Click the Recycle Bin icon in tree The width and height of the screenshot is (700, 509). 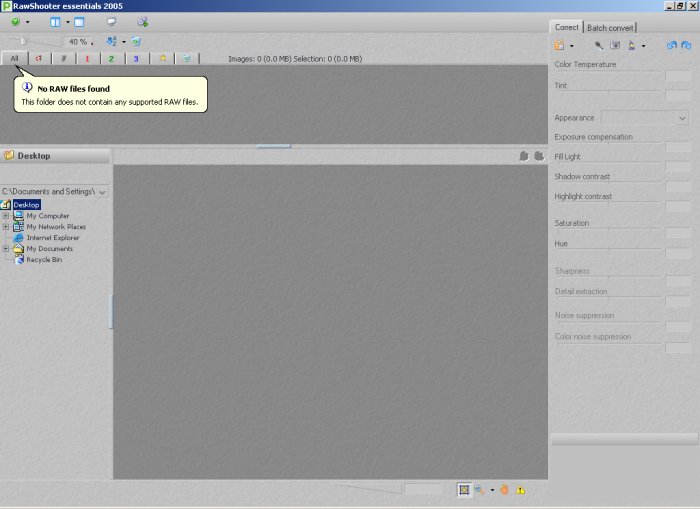click(19, 260)
